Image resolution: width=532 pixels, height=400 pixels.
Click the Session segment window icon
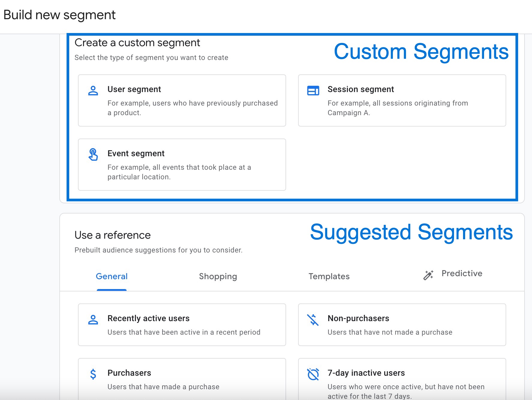tap(313, 91)
